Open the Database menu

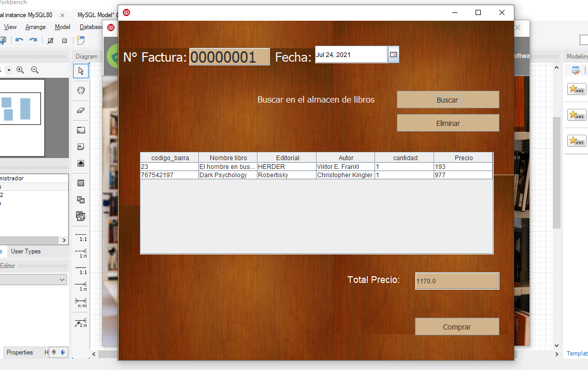(91, 27)
